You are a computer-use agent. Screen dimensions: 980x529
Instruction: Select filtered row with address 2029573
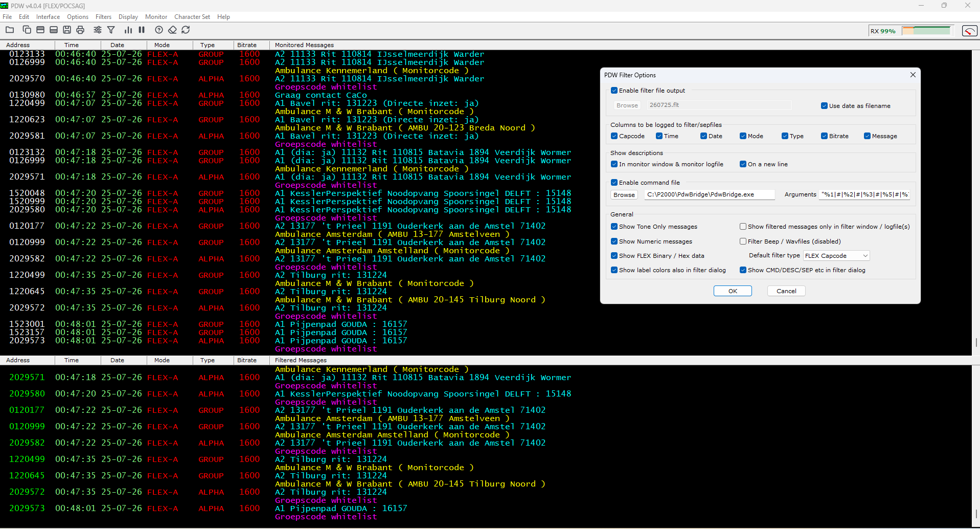click(x=486, y=509)
